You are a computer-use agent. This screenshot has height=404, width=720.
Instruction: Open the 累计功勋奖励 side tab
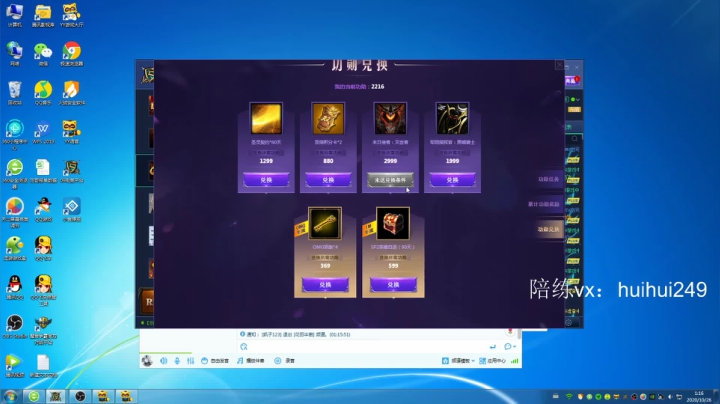[544, 204]
